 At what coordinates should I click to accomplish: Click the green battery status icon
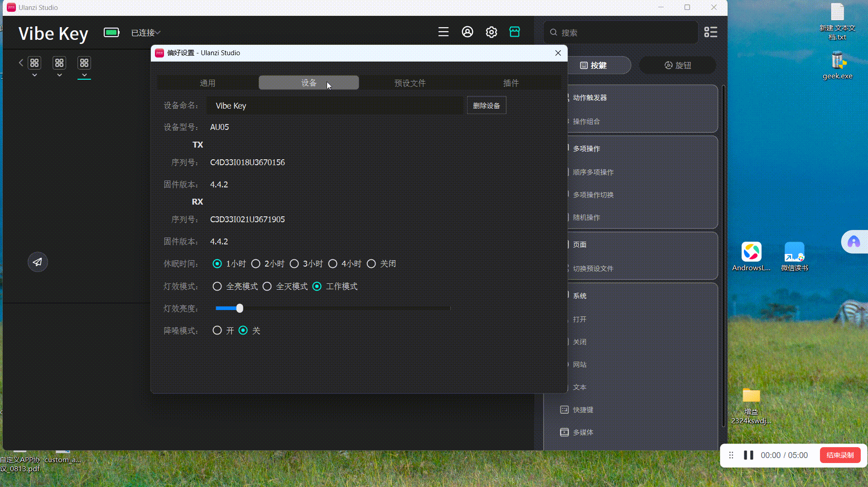[111, 32]
